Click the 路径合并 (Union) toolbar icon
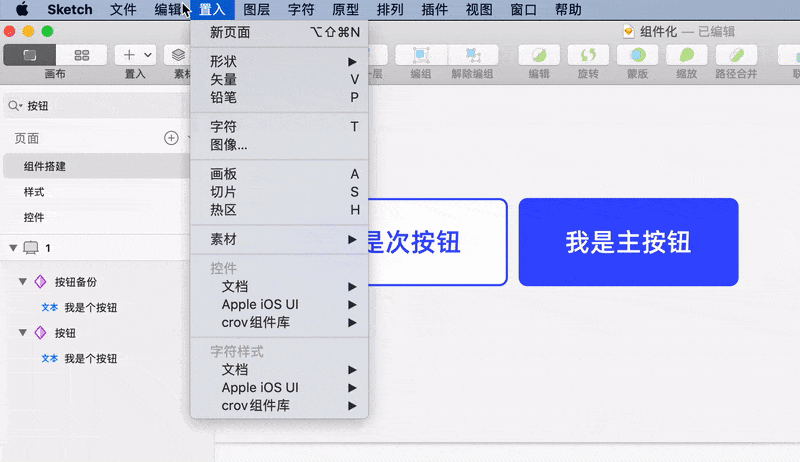800x462 pixels. (736, 55)
